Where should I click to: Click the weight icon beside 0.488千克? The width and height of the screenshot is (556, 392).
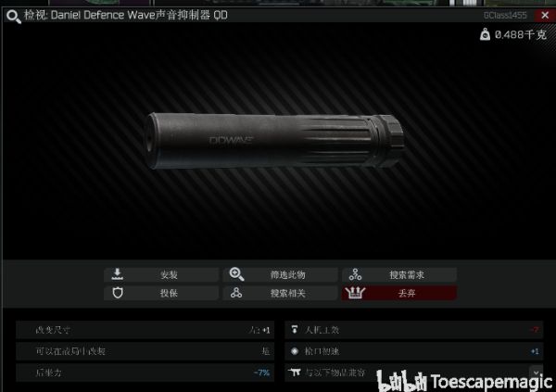click(485, 34)
